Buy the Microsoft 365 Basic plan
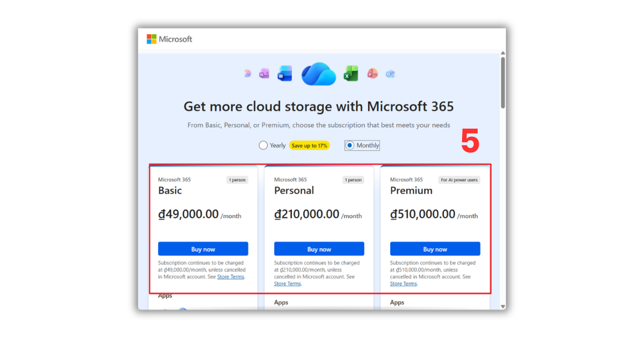 [x=203, y=249]
